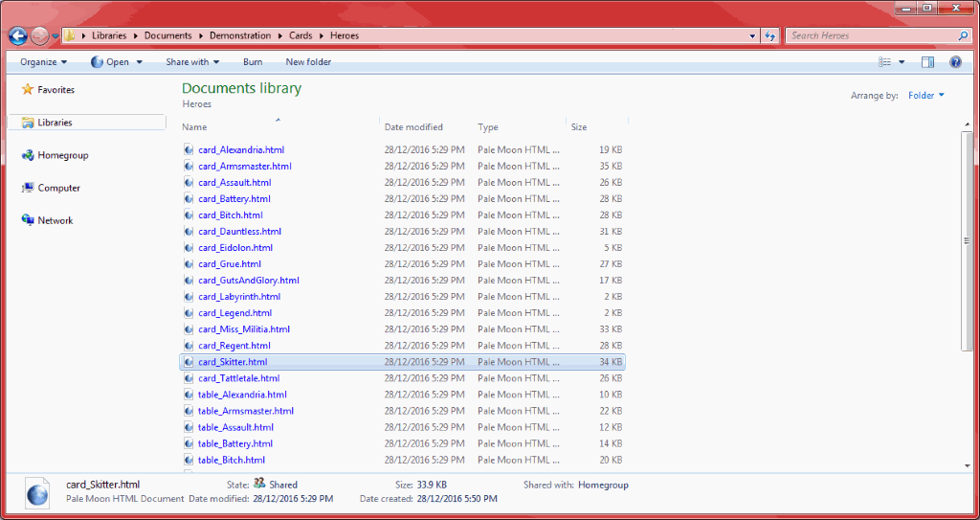Viewport: 980px width, 520px height.
Task: Click the table_Battery.html file name
Action: coord(235,443)
